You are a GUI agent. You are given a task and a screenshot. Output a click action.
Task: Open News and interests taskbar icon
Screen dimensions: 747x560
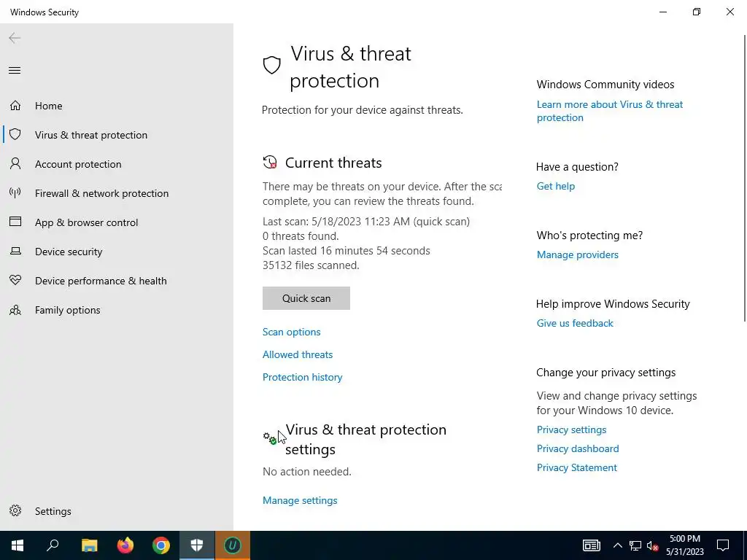[591, 545]
